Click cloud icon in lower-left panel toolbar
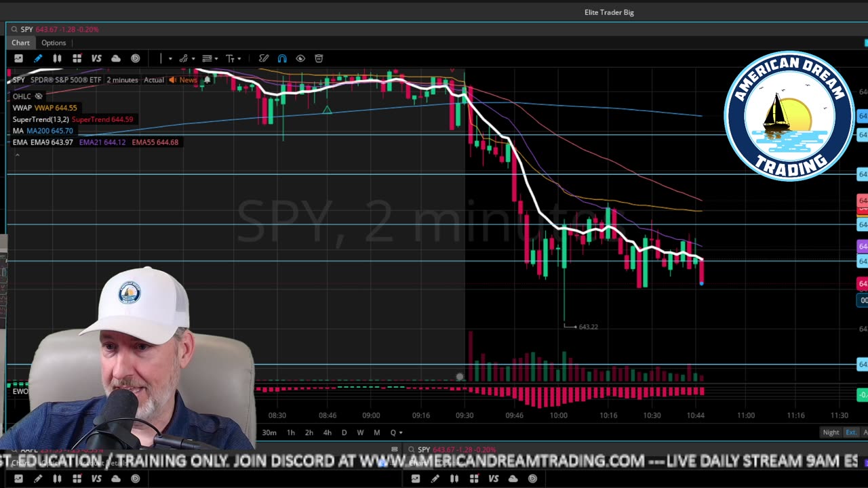Screen dimensions: 868x488 coord(116,479)
